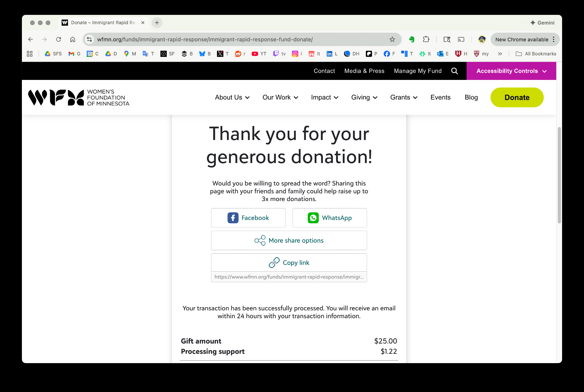Click the Copy link button
The image size is (584, 392).
[289, 262]
